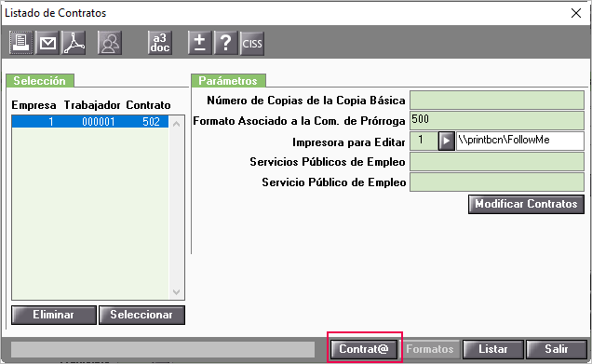Open the email envelope toolbar icon
Viewport: 592px width, 364px height.
point(47,43)
